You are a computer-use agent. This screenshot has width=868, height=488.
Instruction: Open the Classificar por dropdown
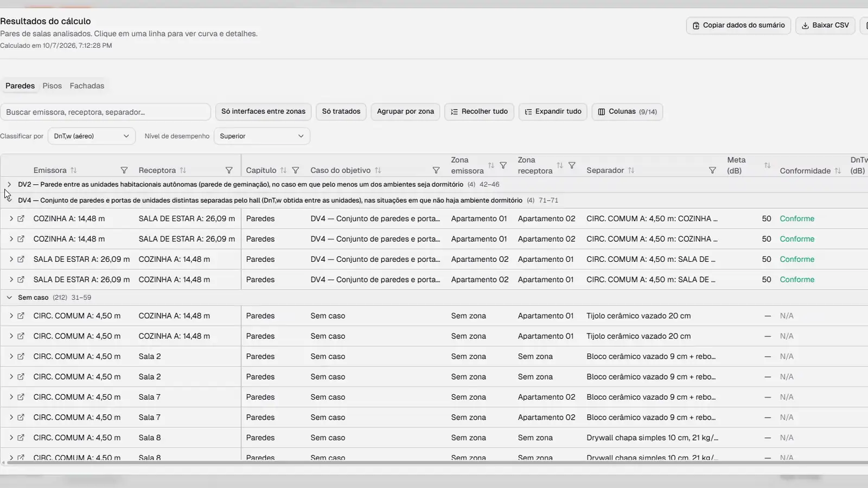coord(91,136)
